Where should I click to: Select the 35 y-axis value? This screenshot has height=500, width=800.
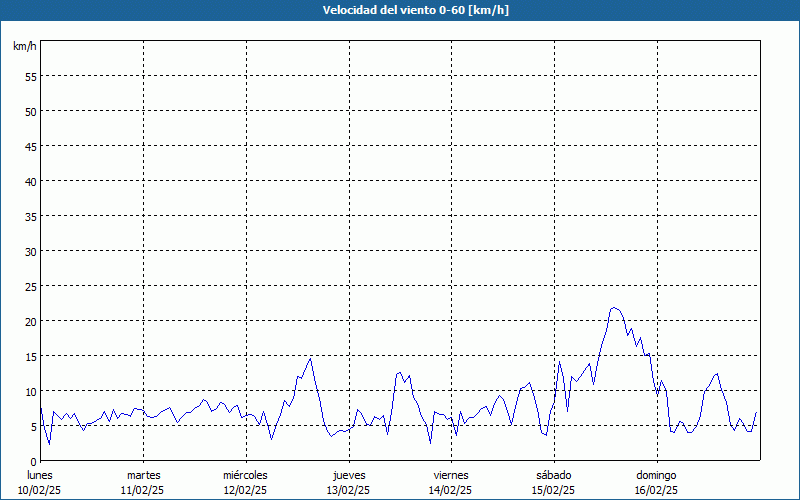(31, 217)
